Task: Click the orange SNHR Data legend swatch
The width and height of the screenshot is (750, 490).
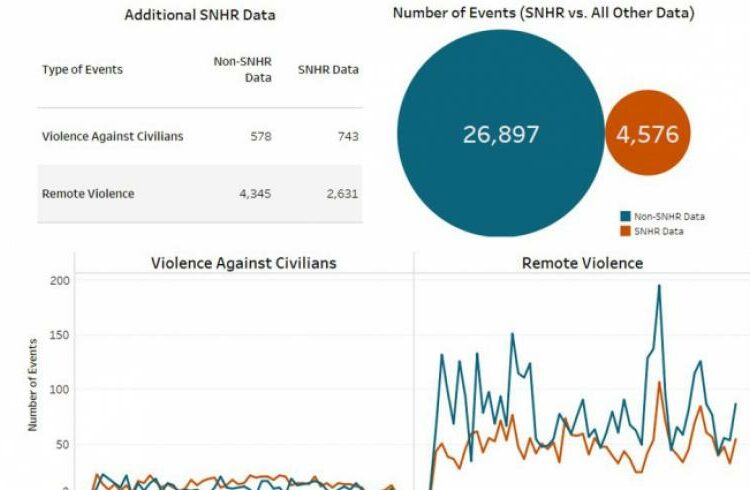Action: (625, 231)
